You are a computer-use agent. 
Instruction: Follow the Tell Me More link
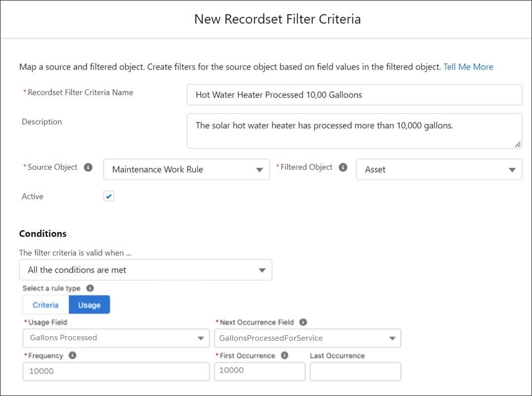468,67
